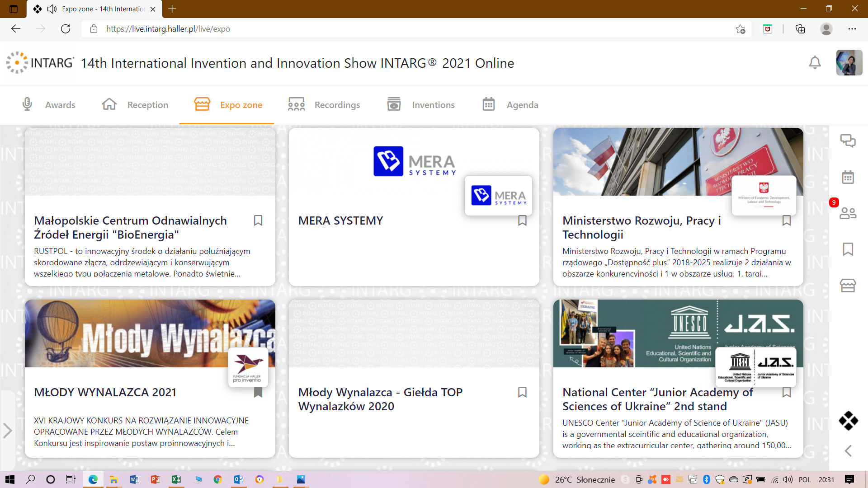The width and height of the screenshot is (868, 488).
Task: Bookmark Młody Wynalazca Giełda TOP stand
Action: pos(522,392)
